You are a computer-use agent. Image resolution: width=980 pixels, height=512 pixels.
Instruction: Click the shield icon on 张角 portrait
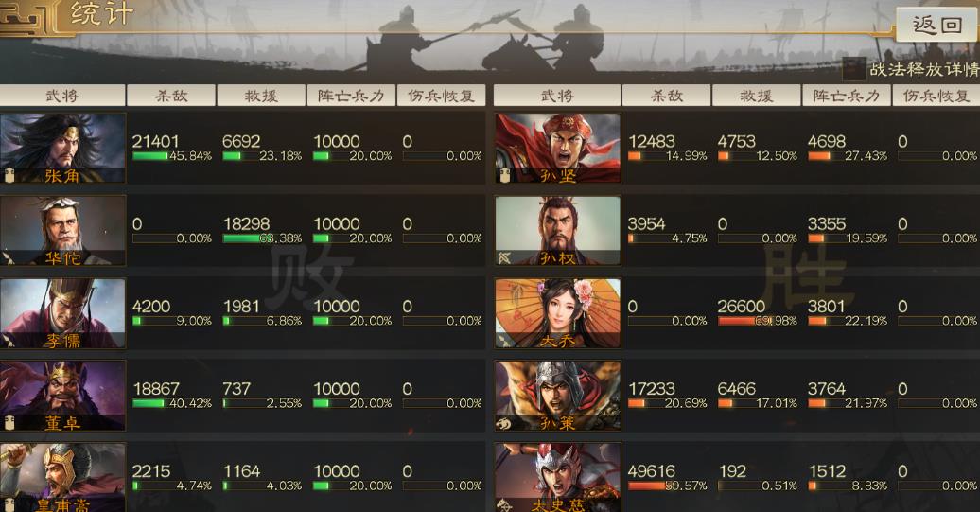tap(9, 175)
